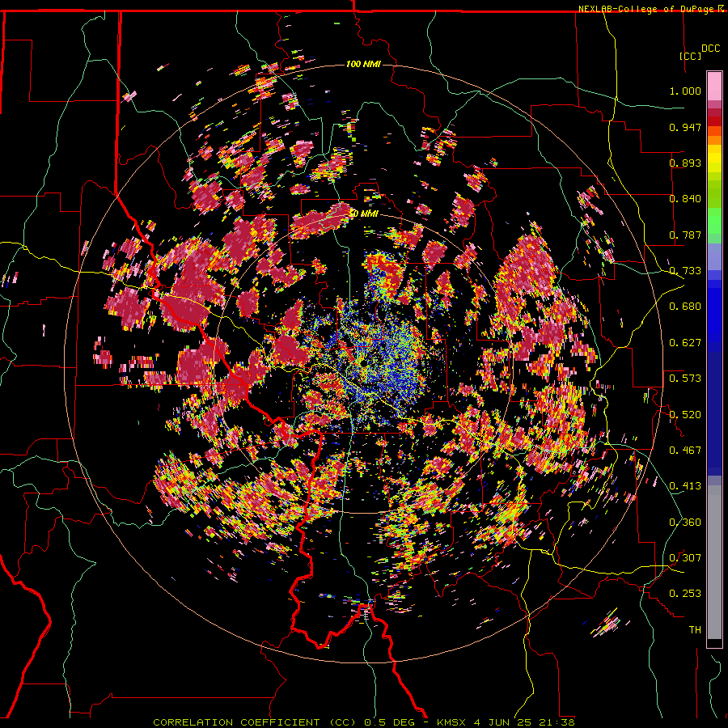Click the DCC label above the color bar
The width and height of the screenshot is (728, 728).
coord(710,49)
